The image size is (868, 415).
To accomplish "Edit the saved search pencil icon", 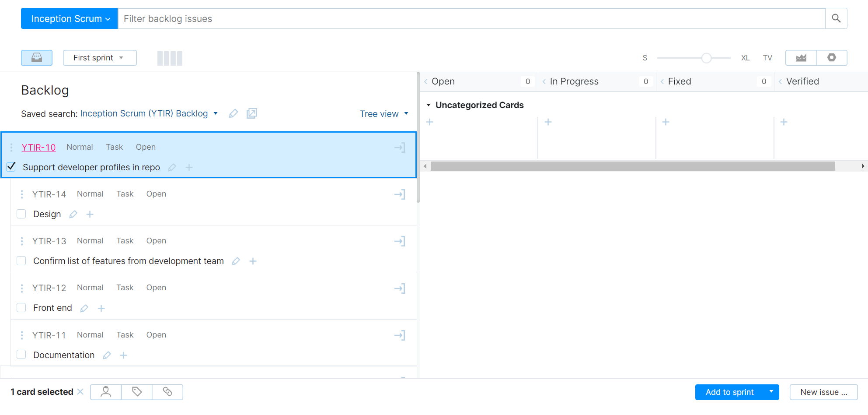I will pos(234,114).
